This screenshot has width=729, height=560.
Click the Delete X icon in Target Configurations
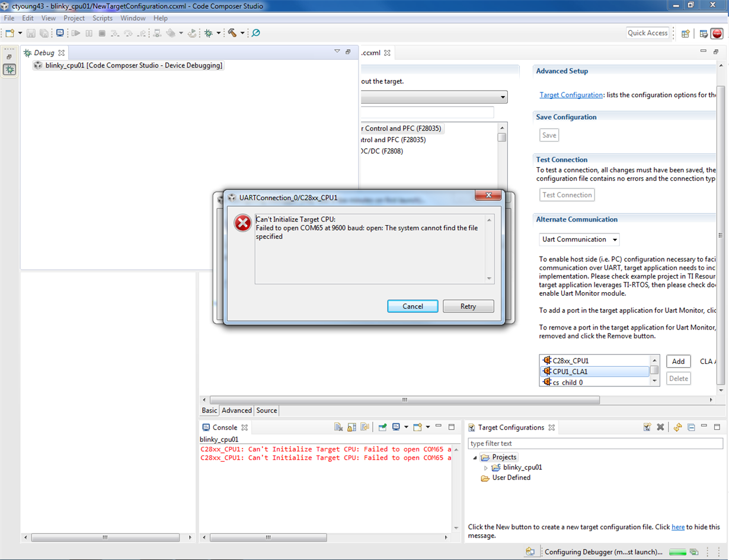pyautogui.click(x=660, y=427)
